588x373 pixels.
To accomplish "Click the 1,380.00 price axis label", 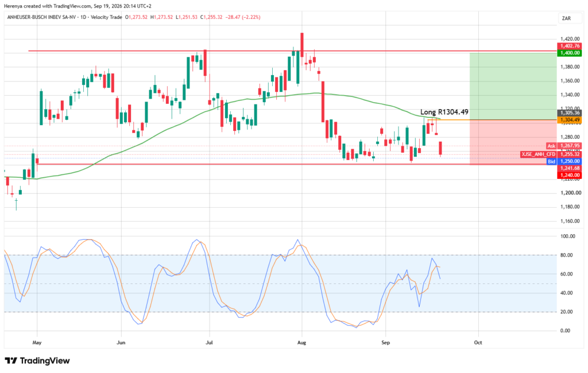I will coord(570,67).
